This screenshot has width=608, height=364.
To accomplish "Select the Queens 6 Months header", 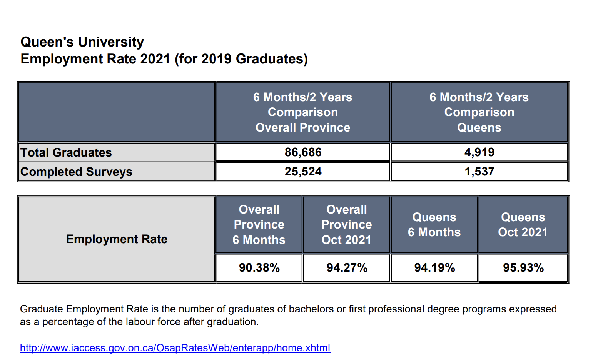I will [434, 225].
